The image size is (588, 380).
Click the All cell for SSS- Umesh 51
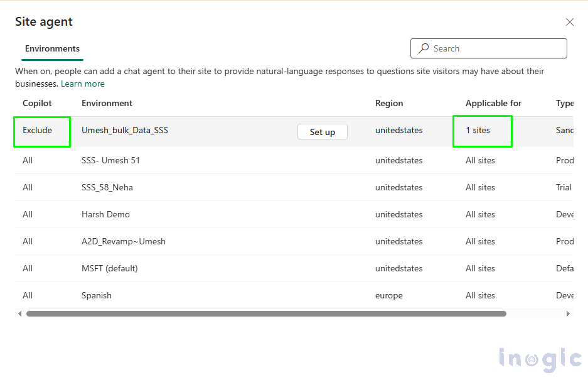click(28, 160)
